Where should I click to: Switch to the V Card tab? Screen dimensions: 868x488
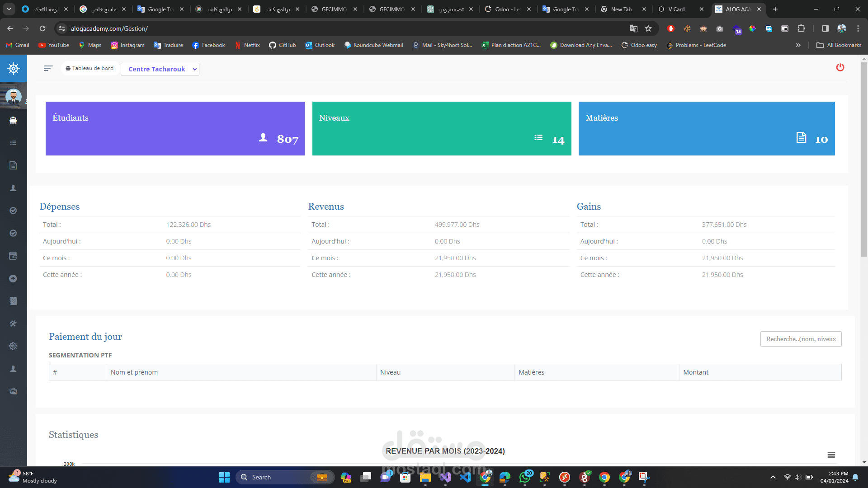(x=681, y=9)
